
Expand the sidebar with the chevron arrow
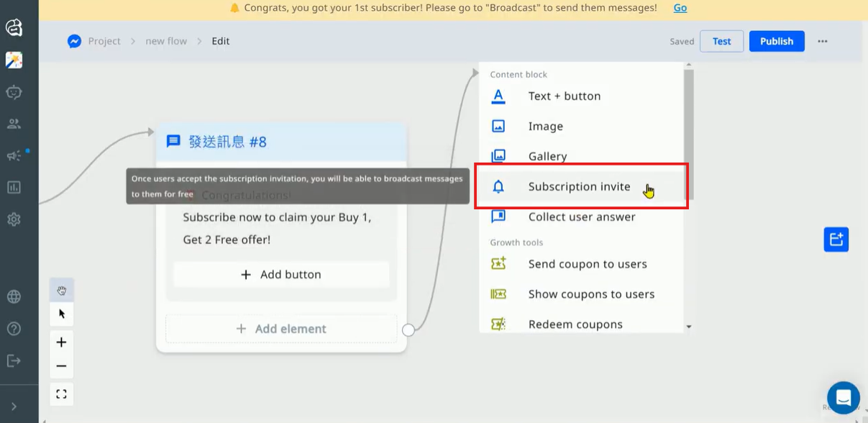point(14,407)
